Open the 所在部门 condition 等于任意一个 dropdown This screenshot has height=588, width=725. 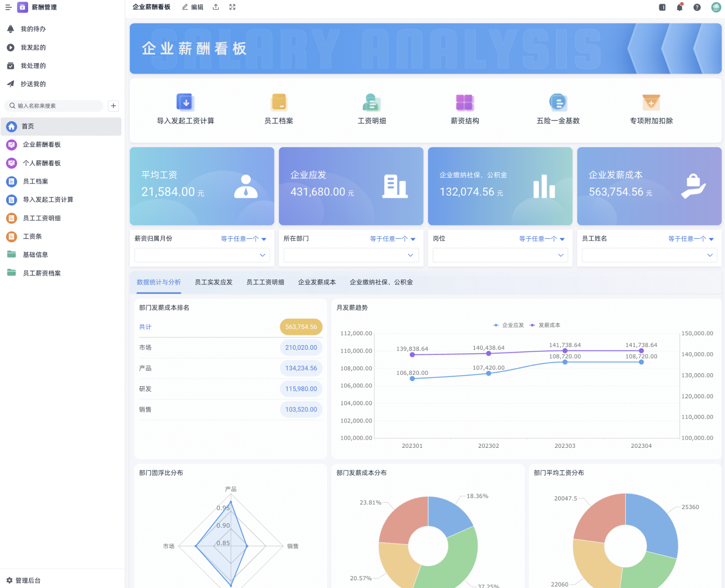click(x=393, y=239)
